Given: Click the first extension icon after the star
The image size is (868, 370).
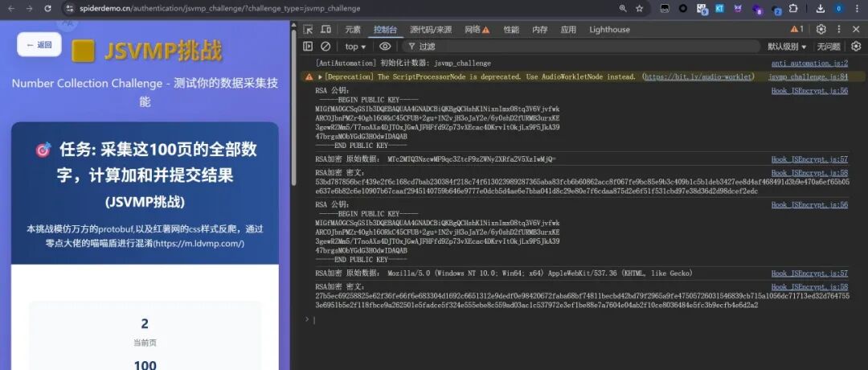Looking at the screenshot, I should point(665,8).
